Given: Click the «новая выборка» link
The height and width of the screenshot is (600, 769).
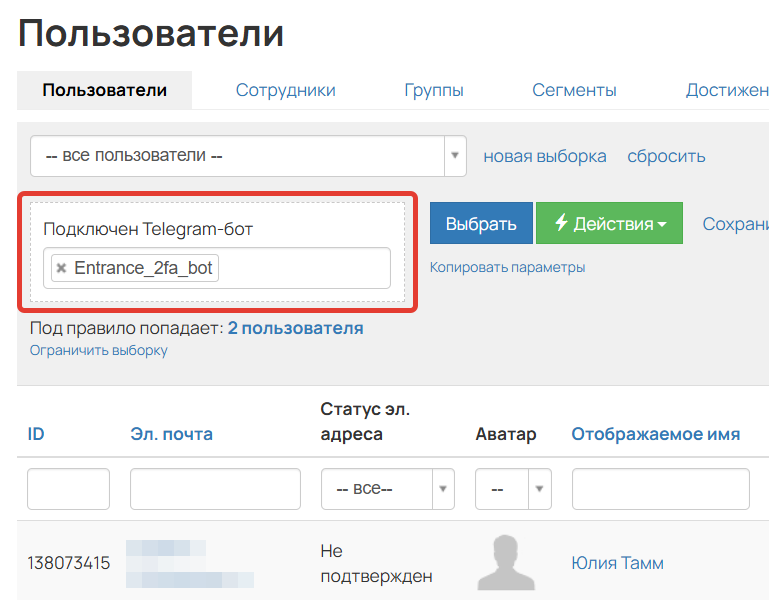Looking at the screenshot, I should [545, 156].
